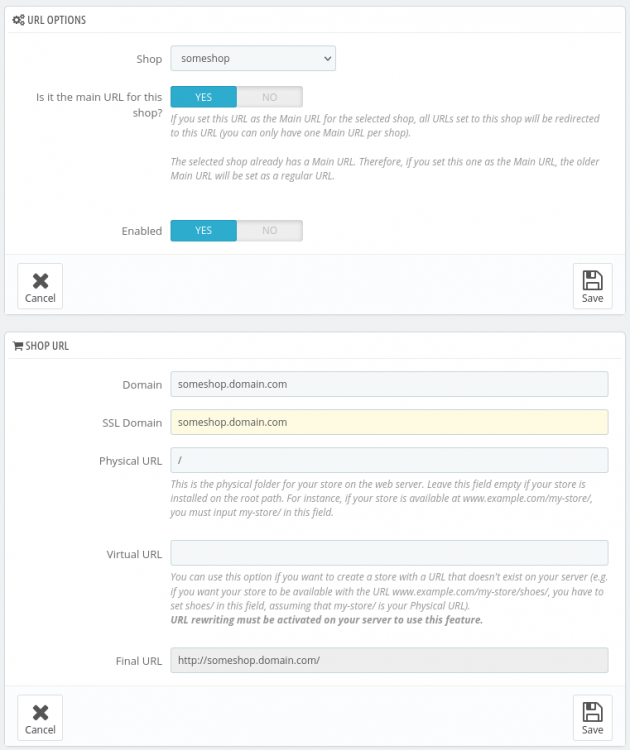The image size is (630, 750).
Task: Click the URL Options gears icon
Action: coord(18,20)
